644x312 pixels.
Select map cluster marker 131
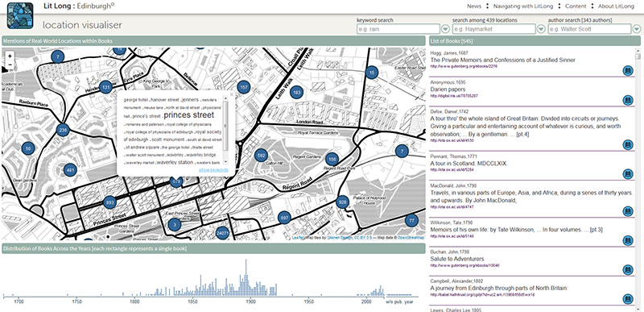[x=106, y=87]
